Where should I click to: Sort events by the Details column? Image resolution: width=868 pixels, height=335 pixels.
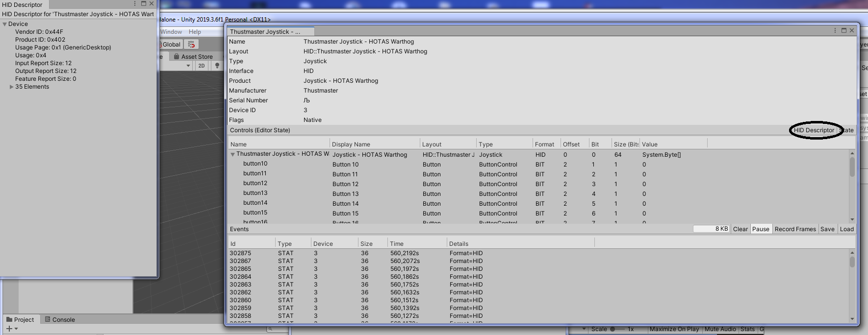click(x=520, y=244)
